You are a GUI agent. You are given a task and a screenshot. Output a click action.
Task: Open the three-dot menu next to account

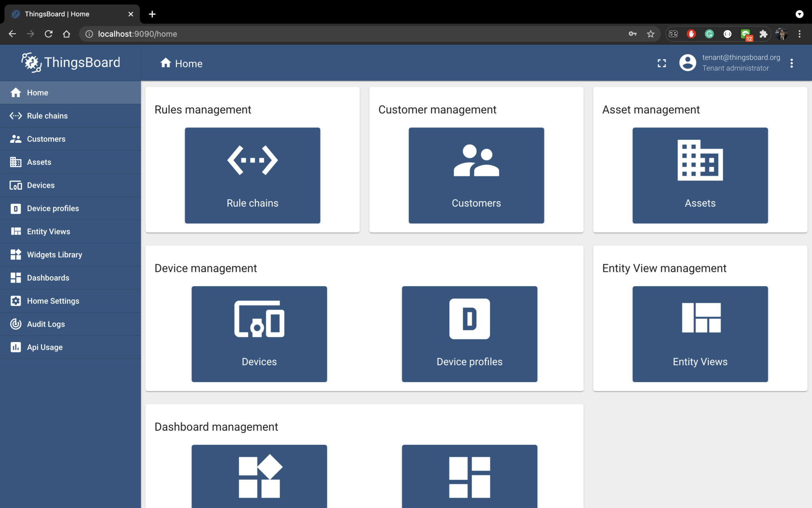click(792, 63)
